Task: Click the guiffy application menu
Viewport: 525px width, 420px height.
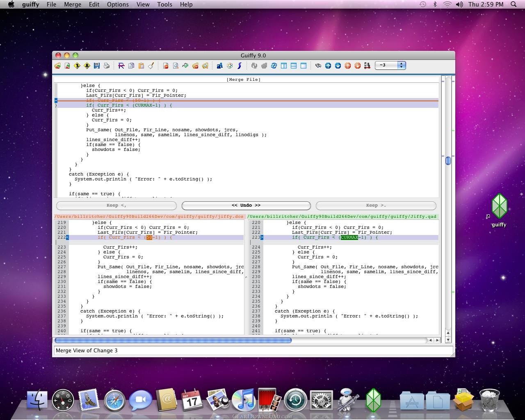Action: click(31, 5)
